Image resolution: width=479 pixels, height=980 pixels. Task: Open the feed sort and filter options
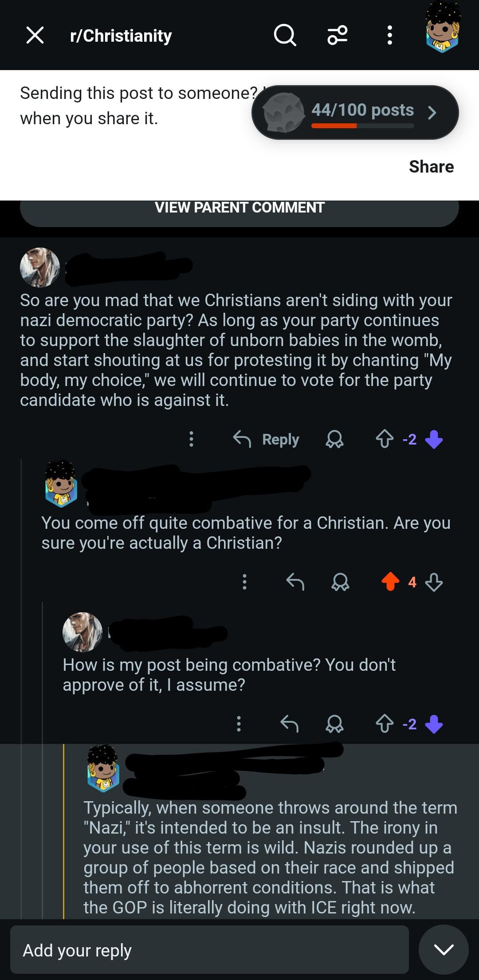click(337, 35)
